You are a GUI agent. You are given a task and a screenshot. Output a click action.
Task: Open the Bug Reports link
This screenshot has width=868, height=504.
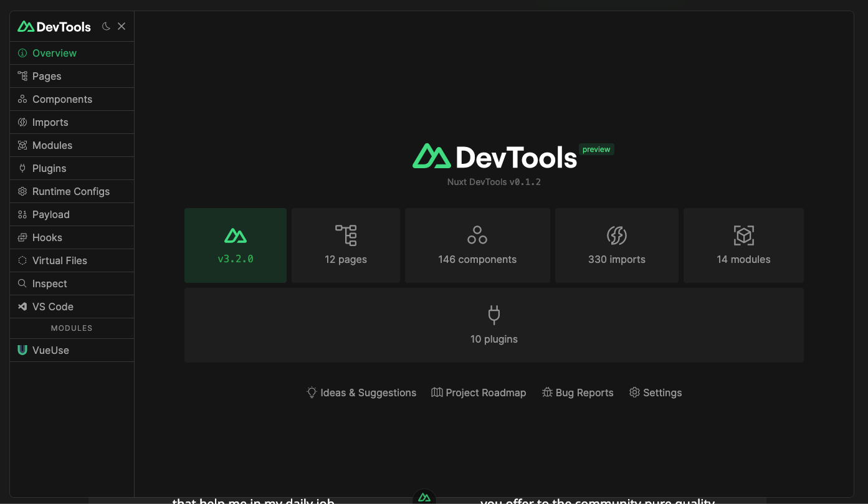[578, 392]
